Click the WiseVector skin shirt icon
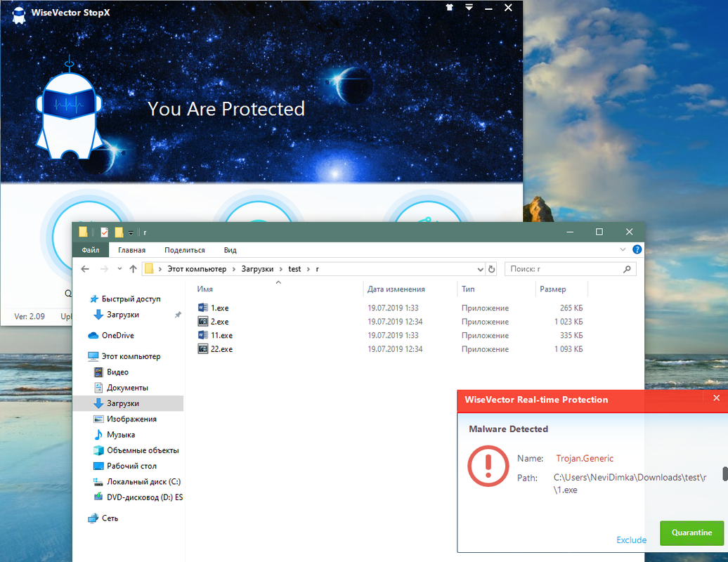This screenshot has height=562, width=728. [x=450, y=8]
